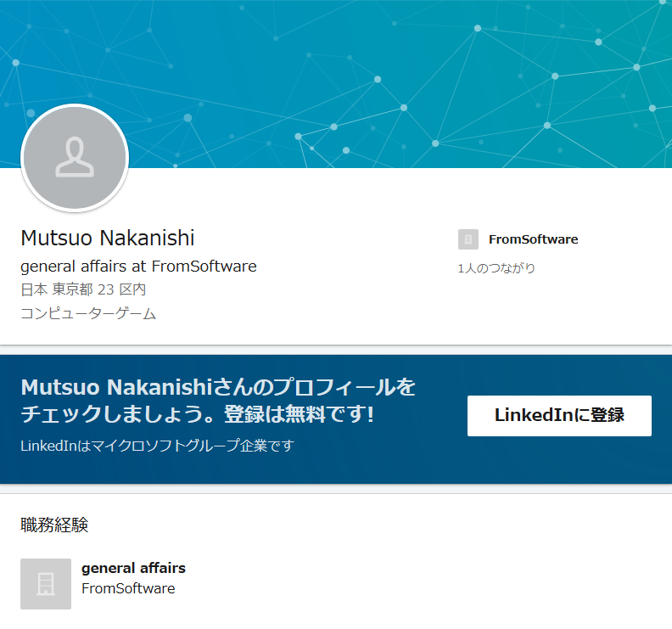Click the small FromSoftware logo beside the company name

pos(468,239)
